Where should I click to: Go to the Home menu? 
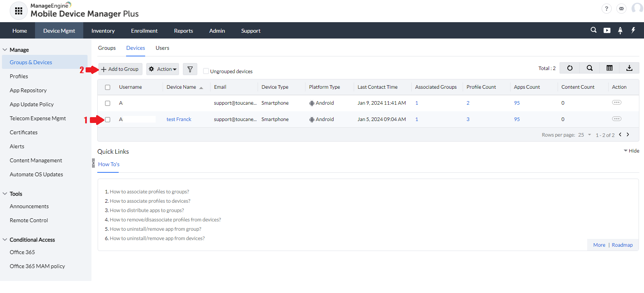coord(20,31)
